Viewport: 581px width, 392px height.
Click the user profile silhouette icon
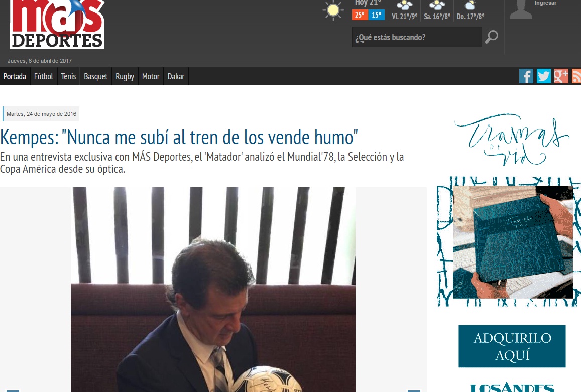tap(521, 10)
